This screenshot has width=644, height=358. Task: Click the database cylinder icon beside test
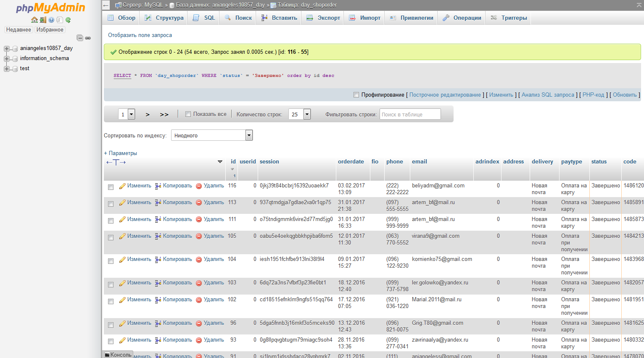click(x=15, y=69)
